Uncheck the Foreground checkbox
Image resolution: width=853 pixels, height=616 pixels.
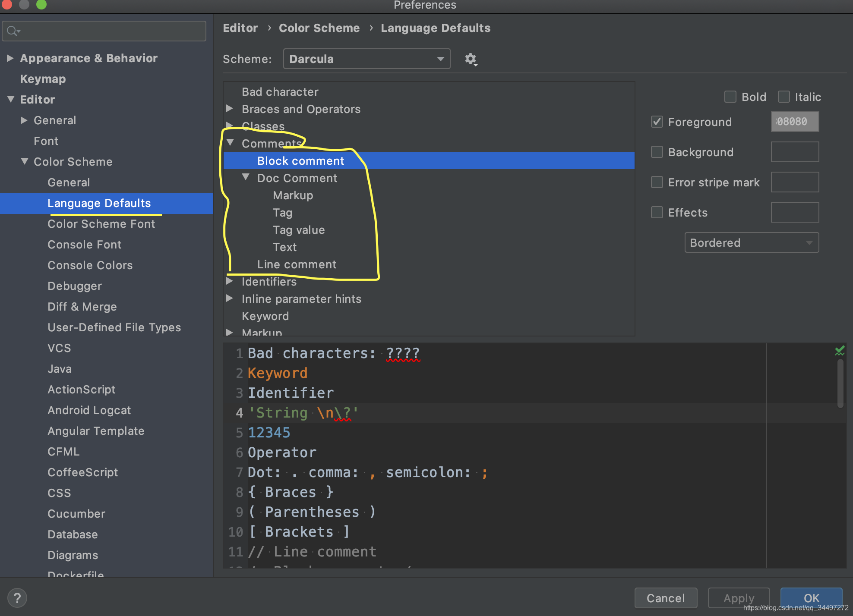(x=657, y=122)
